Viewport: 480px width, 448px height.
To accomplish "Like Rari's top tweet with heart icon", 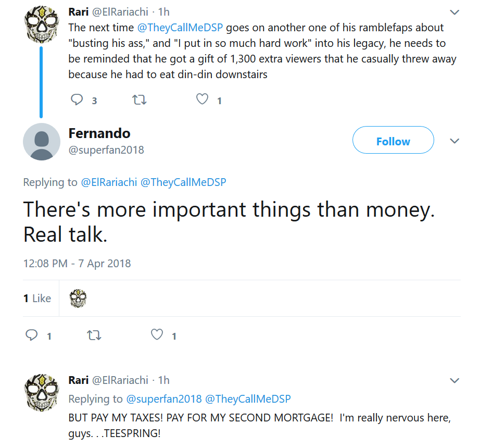I will coord(202,99).
